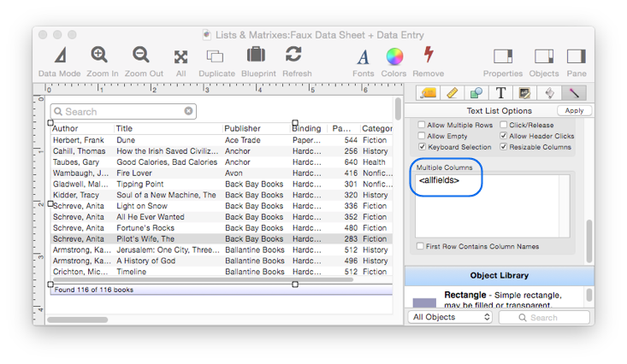627x364 pixels.
Task: Click the Author column header
Action: click(x=82, y=128)
